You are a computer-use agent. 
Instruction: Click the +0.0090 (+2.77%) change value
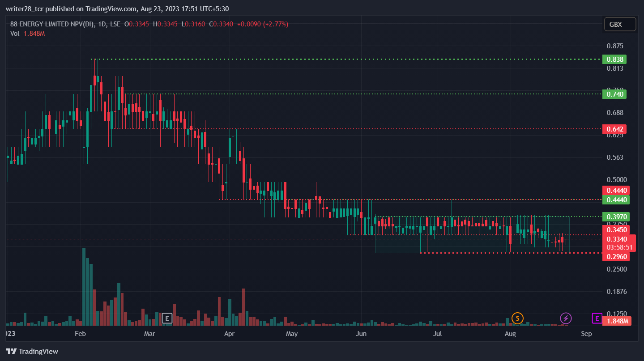click(263, 24)
